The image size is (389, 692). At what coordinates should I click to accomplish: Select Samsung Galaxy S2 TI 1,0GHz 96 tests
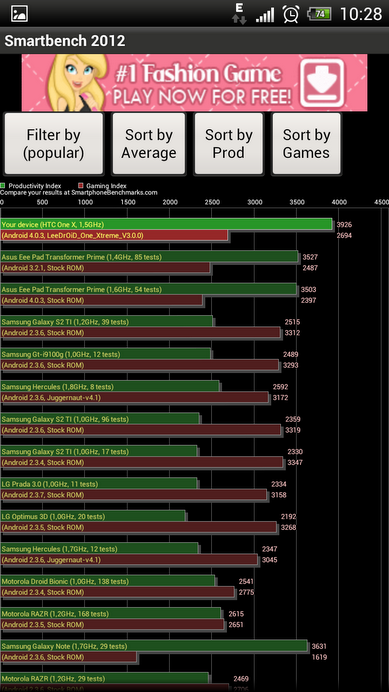[100, 419]
